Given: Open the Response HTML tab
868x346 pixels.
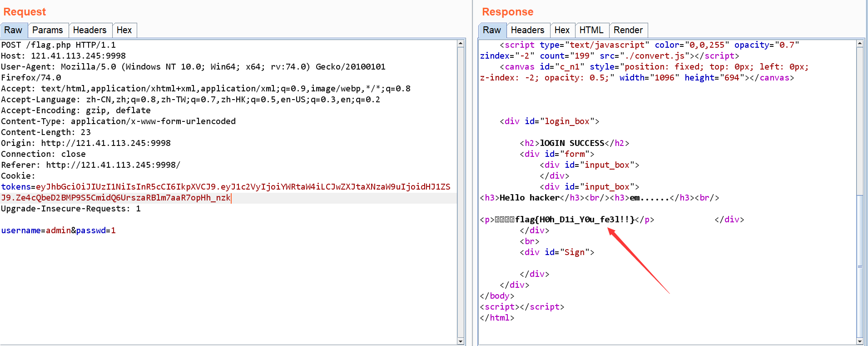Looking at the screenshot, I should tap(591, 30).
